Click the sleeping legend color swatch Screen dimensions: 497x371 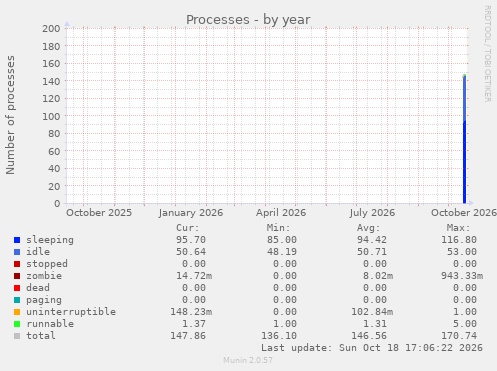(x=17, y=240)
